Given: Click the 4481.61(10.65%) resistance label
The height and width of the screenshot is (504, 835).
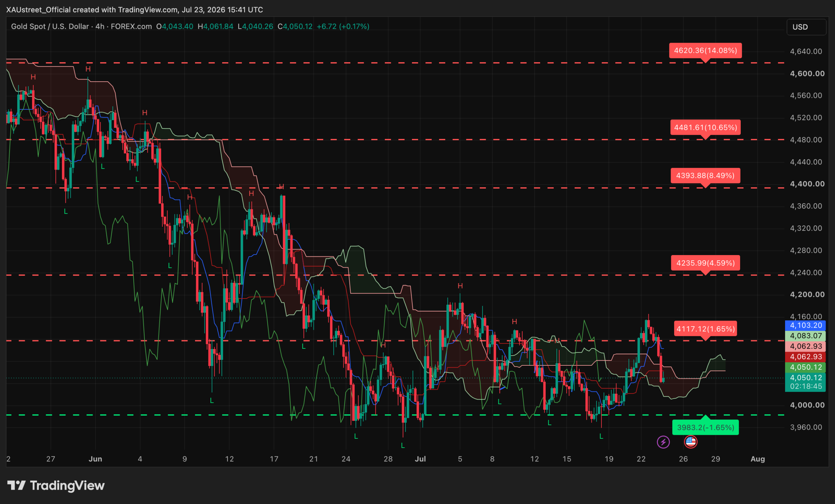Looking at the screenshot, I should (705, 128).
